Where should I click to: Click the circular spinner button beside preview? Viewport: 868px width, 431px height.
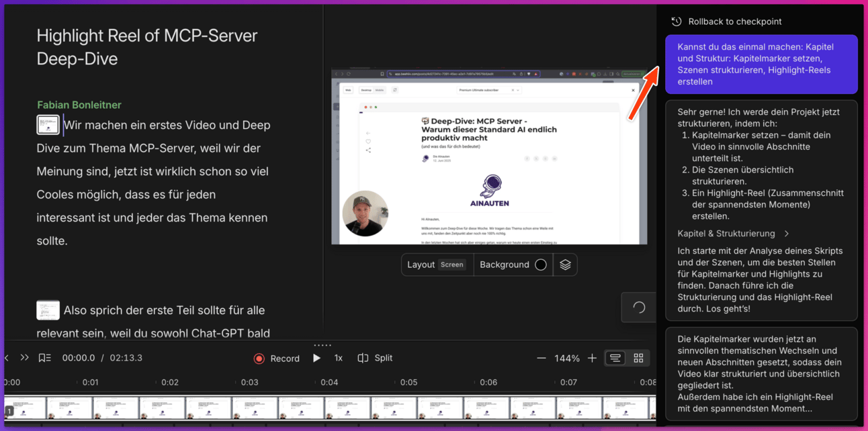click(639, 307)
